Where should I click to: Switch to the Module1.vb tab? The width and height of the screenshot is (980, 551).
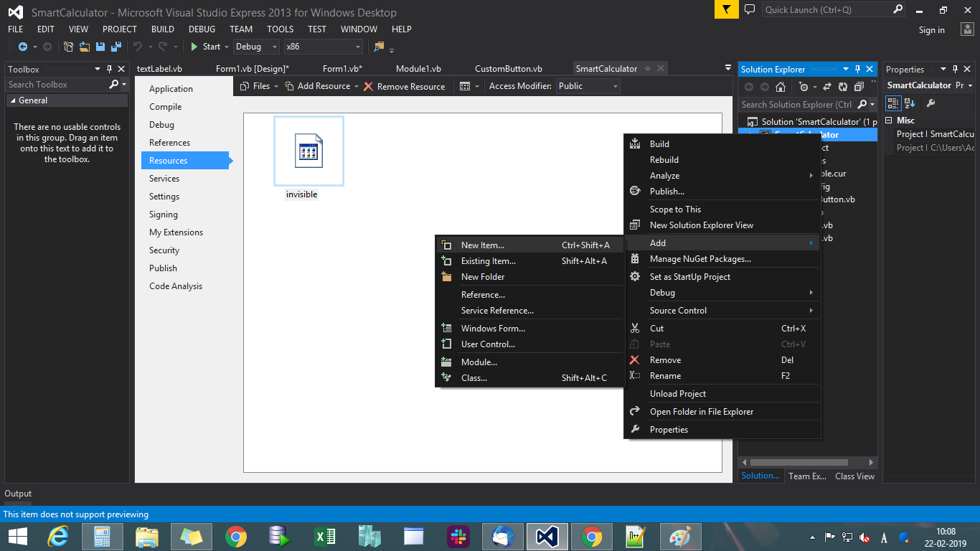(418, 69)
